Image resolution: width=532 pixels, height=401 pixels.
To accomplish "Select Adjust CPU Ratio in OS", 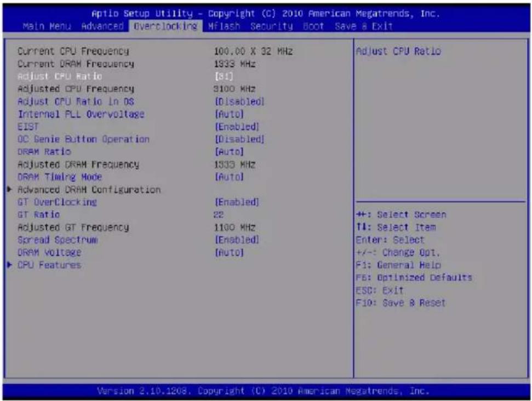I will click(x=76, y=101).
